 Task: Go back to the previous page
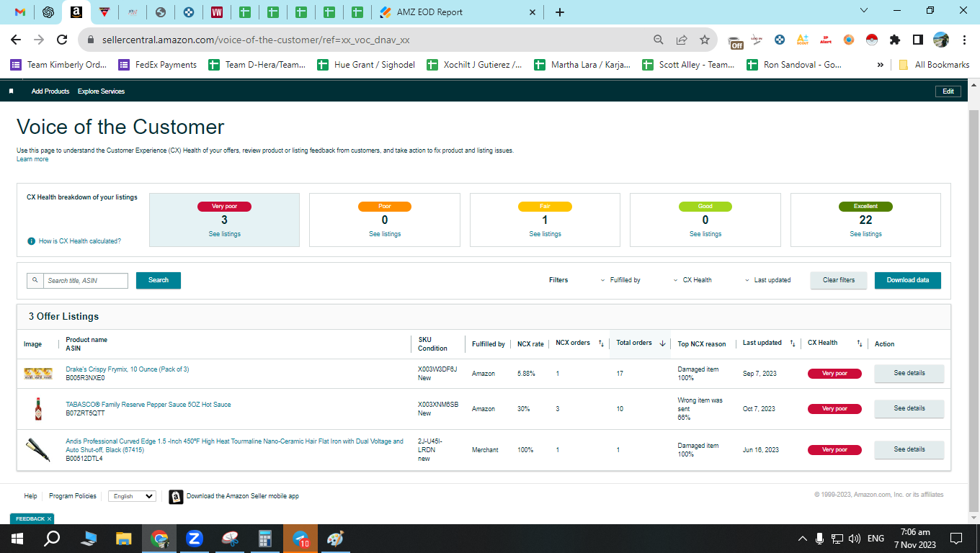[x=16, y=40]
